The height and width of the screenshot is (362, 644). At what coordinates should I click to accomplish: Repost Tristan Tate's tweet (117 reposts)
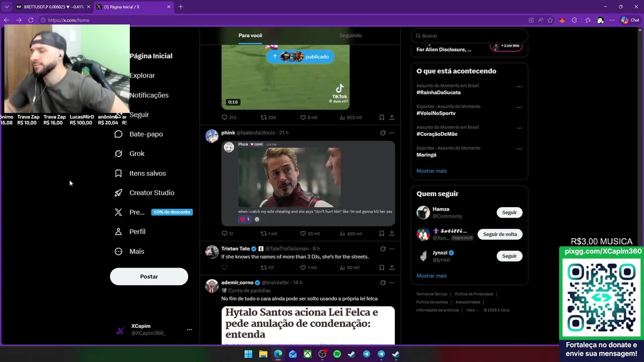pyautogui.click(x=267, y=267)
